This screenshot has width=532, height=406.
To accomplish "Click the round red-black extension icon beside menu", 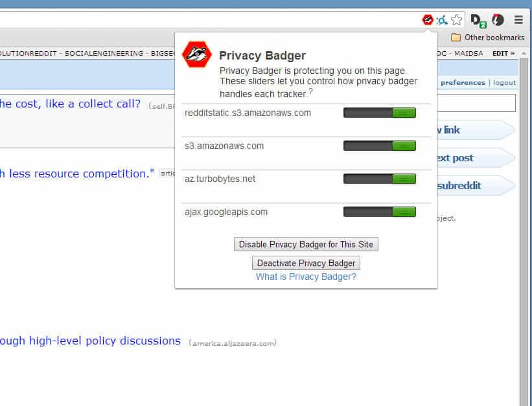I will pyautogui.click(x=498, y=20).
